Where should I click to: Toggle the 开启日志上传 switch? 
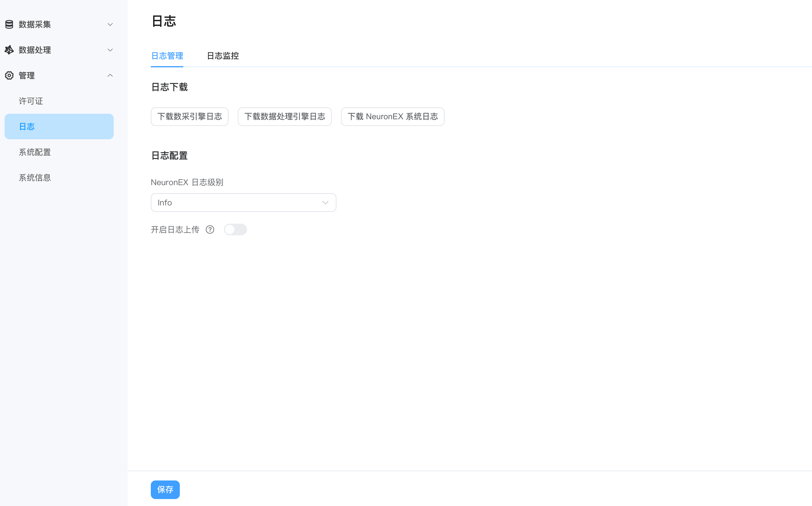[x=235, y=229]
